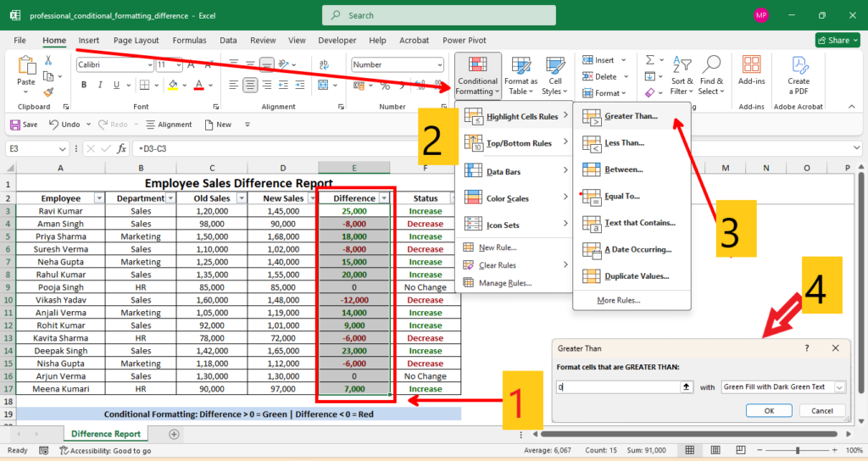868x461 pixels.
Task: Open Data Bars submenu
Action: tap(515, 171)
